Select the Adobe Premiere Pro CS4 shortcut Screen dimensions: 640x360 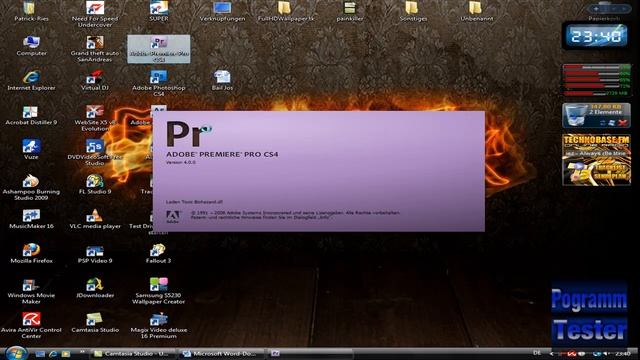click(x=159, y=49)
